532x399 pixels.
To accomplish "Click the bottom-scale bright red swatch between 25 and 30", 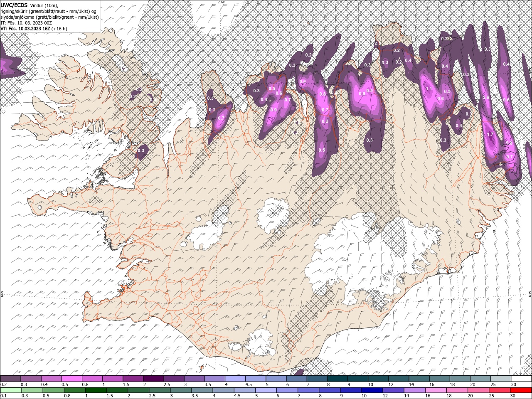I will point(499,390).
